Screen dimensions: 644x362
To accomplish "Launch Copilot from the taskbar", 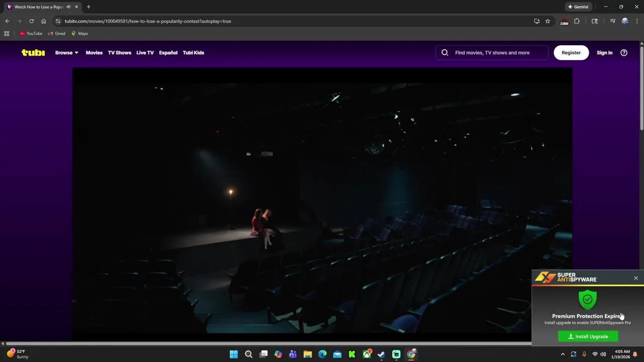I will coord(278,354).
